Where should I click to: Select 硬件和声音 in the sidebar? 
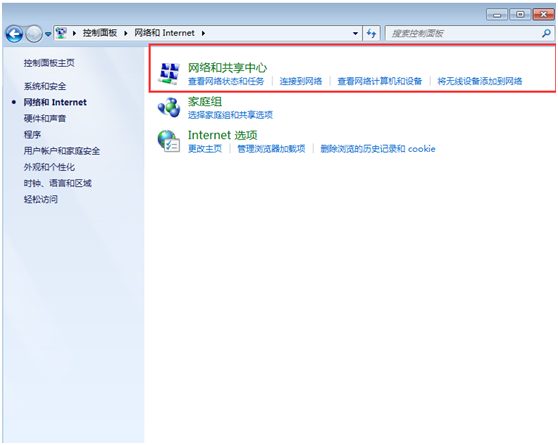(x=45, y=118)
